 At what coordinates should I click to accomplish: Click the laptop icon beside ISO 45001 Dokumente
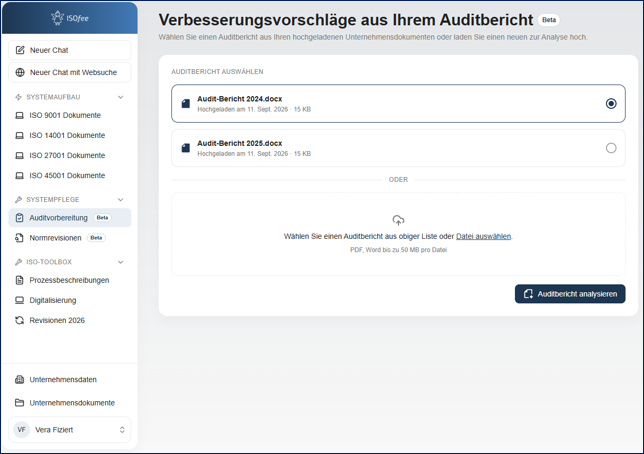click(19, 176)
